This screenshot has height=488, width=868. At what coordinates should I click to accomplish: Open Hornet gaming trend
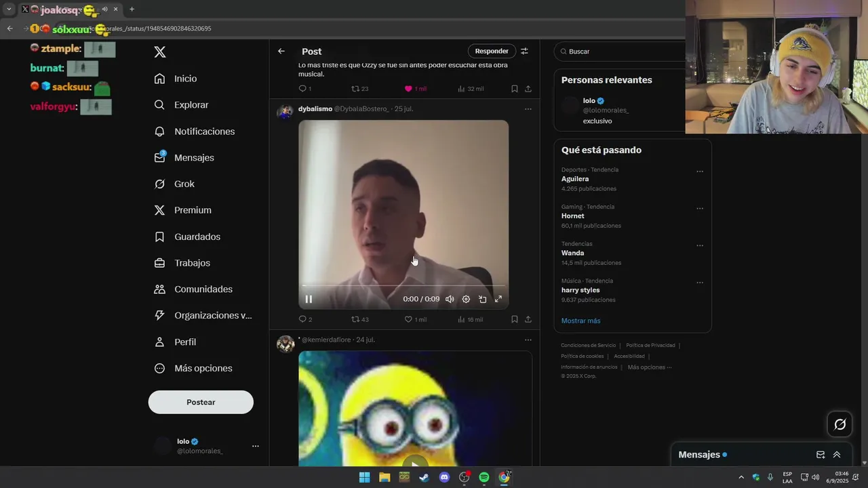(x=572, y=216)
